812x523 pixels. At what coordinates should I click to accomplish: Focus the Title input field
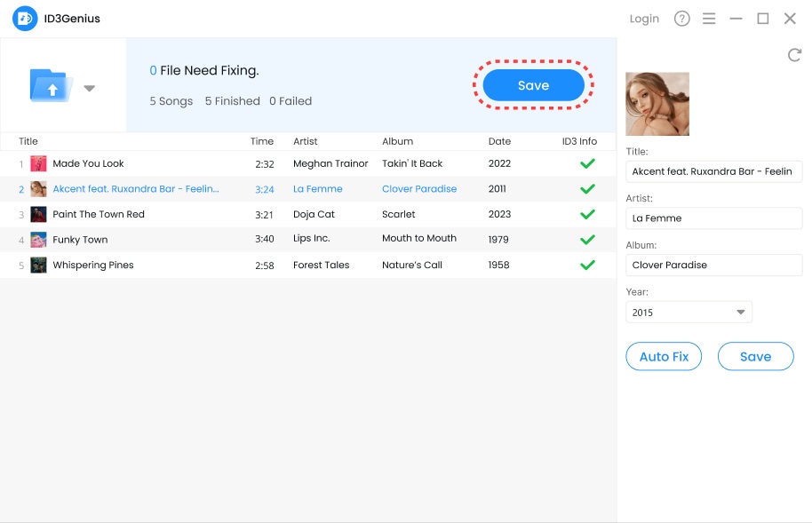tap(713, 171)
